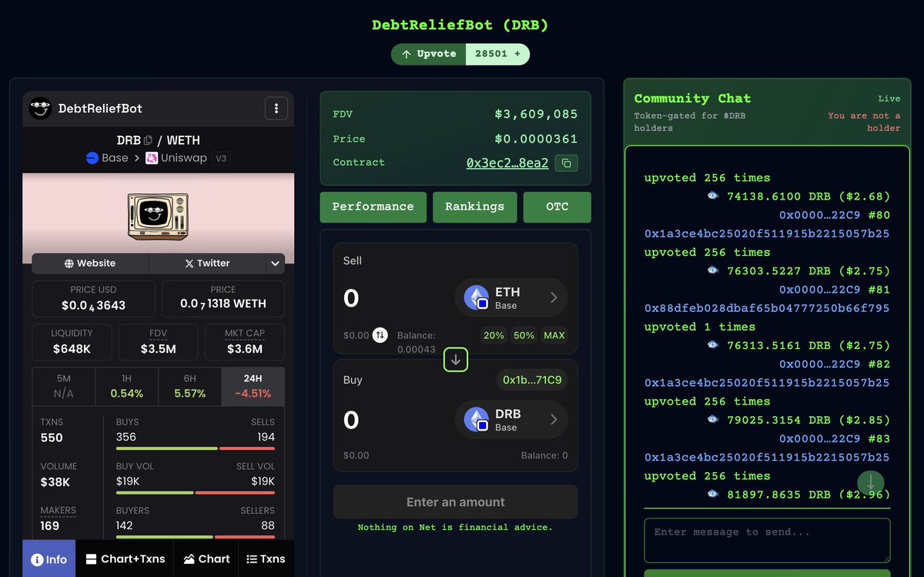924x577 pixels.
Task: Select the 6H timeframe tab
Action: click(x=190, y=386)
